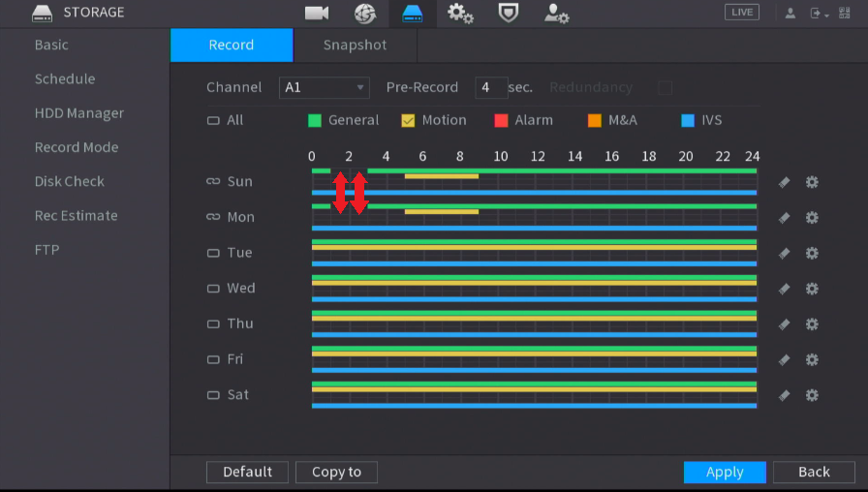Toggle the All days link checkbox
Viewport: 868px width, 492px height.
click(x=213, y=121)
